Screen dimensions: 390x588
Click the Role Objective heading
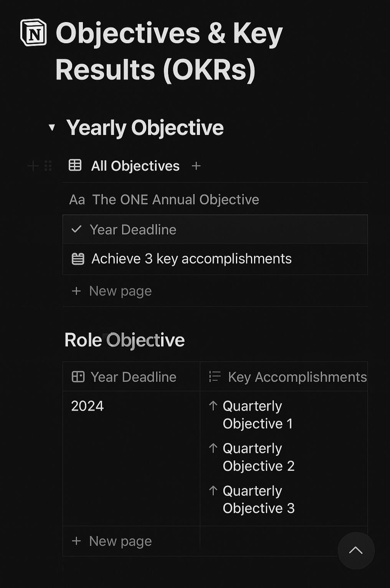coord(124,340)
